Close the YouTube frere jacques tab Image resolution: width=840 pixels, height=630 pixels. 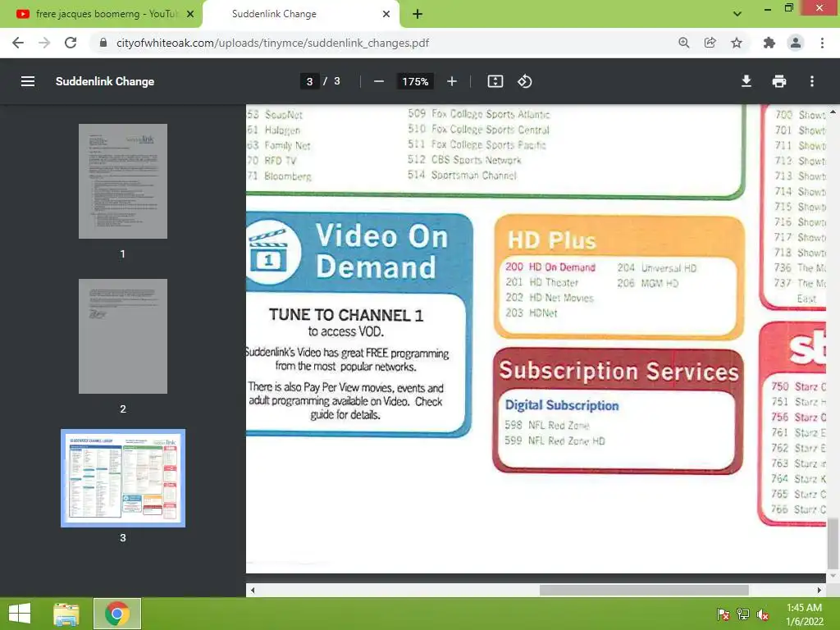[190, 14]
